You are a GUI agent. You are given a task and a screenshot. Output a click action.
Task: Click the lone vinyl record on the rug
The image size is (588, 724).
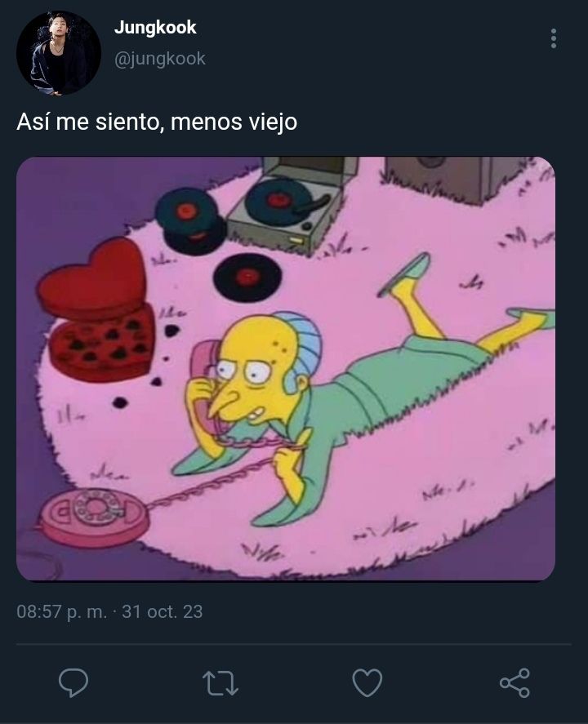[247, 277]
